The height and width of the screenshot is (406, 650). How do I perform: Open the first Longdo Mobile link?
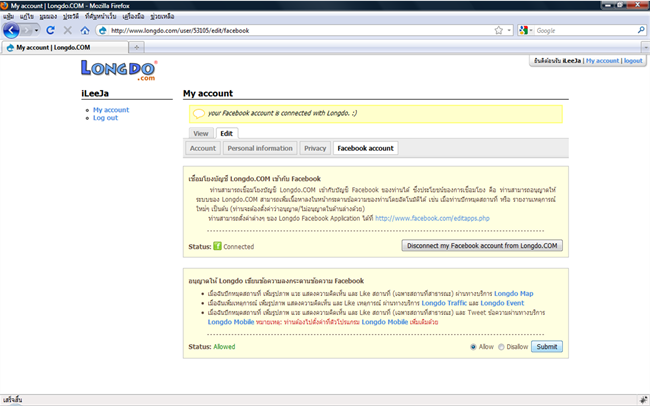click(x=230, y=322)
